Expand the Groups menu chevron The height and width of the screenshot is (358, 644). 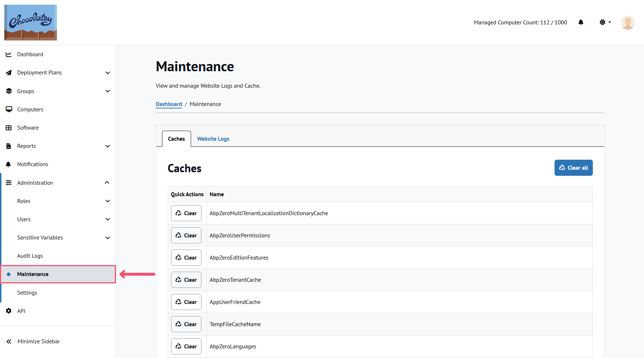tap(108, 91)
